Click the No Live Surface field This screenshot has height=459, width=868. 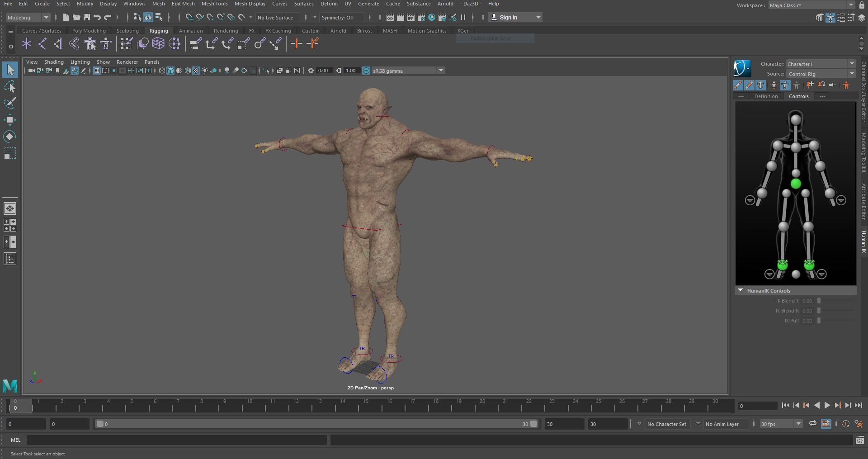point(277,17)
